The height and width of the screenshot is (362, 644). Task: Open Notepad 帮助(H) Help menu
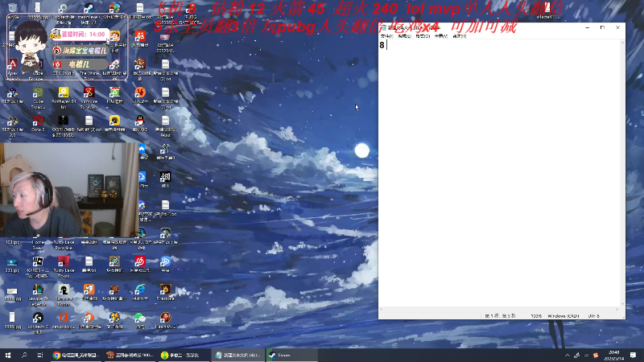(459, 36)
